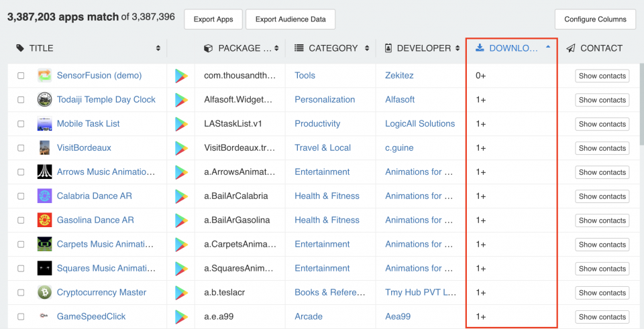The image size is (644, 329).
Task: Open Tools category link
Action: [305, 76]
